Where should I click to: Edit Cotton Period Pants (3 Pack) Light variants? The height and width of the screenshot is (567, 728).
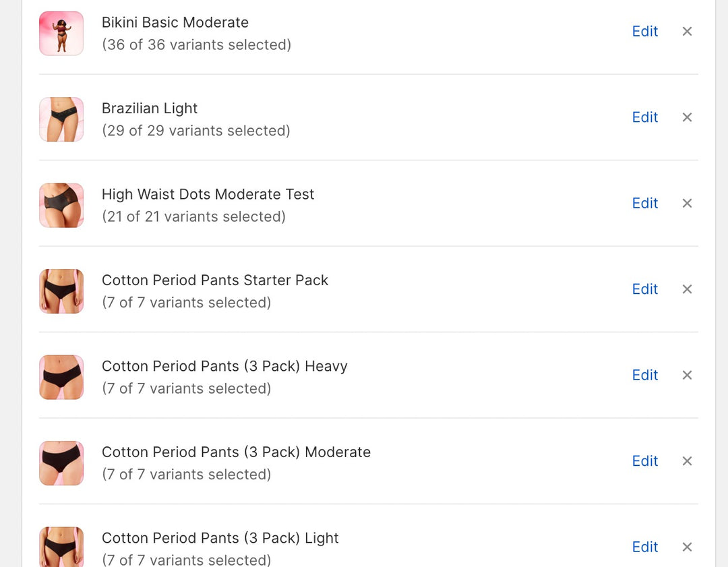tap(644, 547)
